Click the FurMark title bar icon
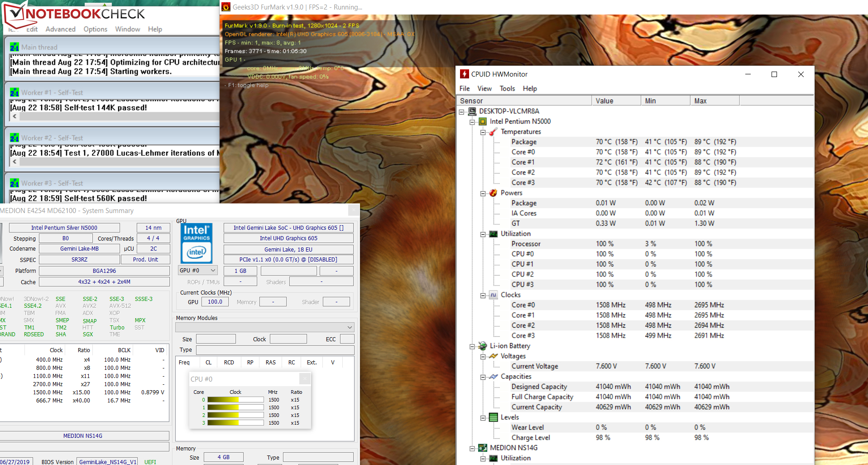 tap(225, 7)
